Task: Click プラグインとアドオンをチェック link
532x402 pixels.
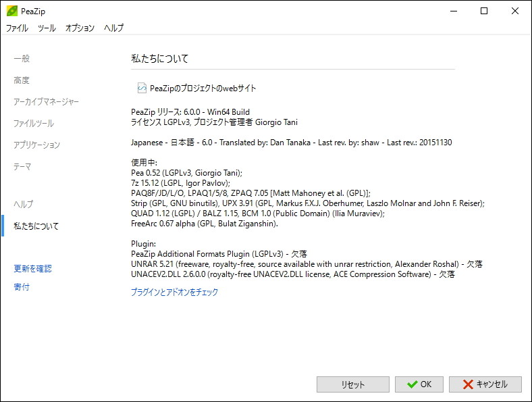Action: pyautogui.click(x=174, y=292)
